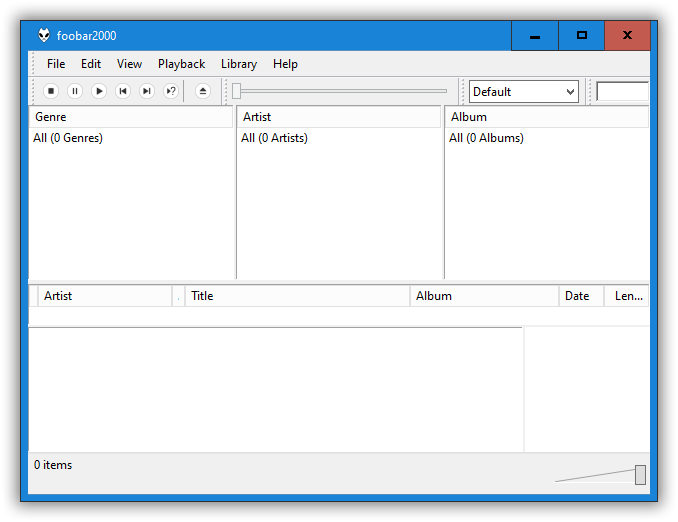This screenshot has width=678, height=522.
Task: Click the volume slider thumb
Action: [x=640, y=475]
